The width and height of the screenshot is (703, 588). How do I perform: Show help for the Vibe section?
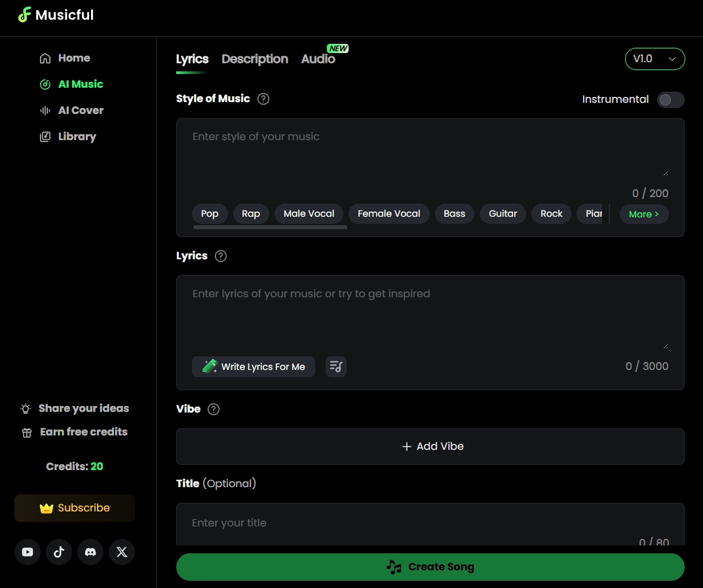point(214,409)
